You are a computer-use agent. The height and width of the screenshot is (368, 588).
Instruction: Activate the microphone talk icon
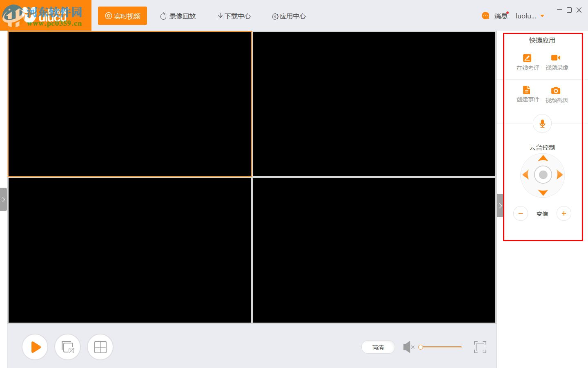(542, 123)
